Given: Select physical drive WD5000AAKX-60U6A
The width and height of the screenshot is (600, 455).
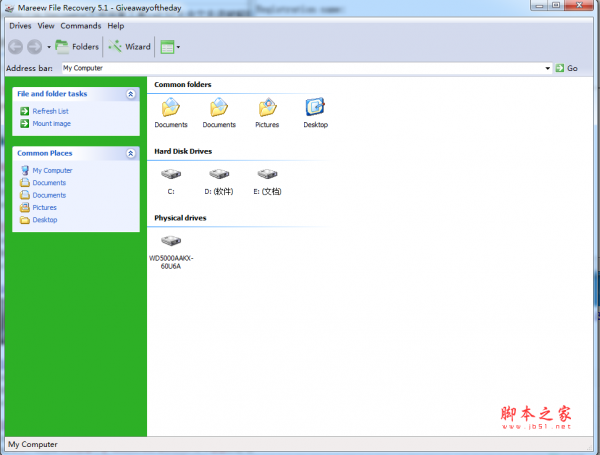Looking at the screenshot, I should (x=171, y=252).
